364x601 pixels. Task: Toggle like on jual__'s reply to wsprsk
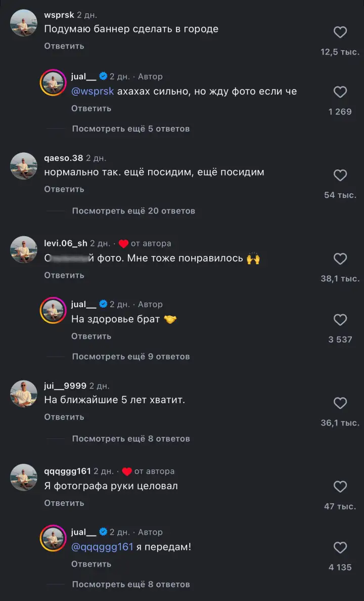340,92
